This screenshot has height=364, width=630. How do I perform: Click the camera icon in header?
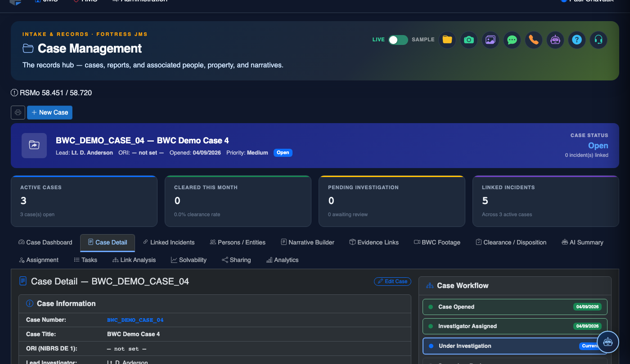tap(469, 40)
